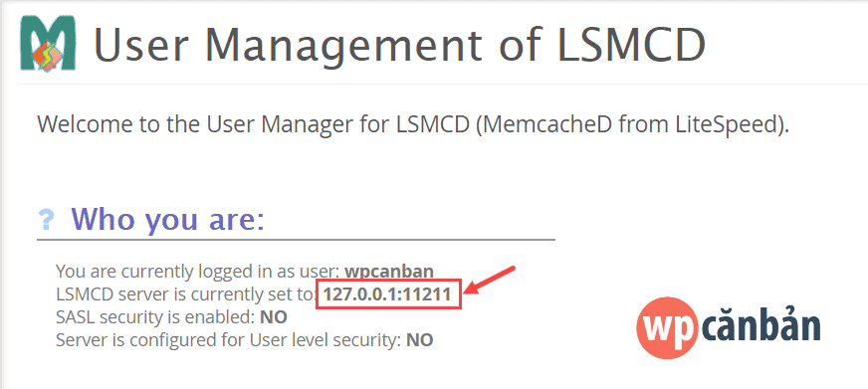Click the Who you are heading
868x389 pixels.
pos(167,219)
